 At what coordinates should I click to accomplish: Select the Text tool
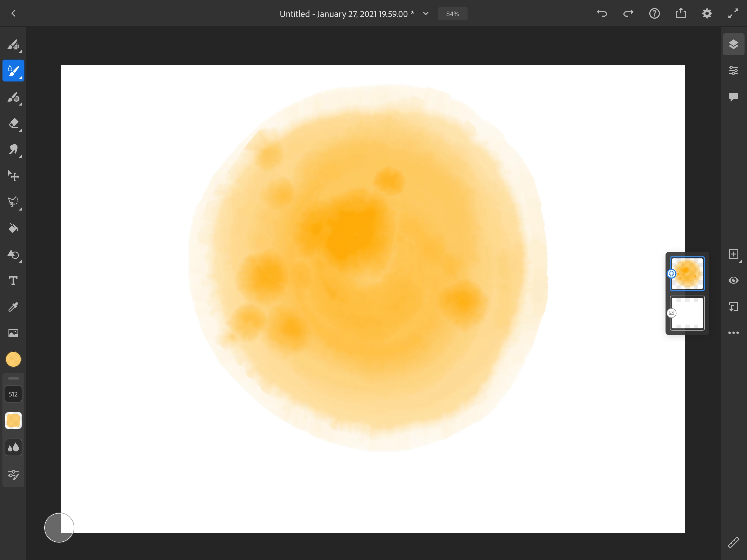(13, 281)
